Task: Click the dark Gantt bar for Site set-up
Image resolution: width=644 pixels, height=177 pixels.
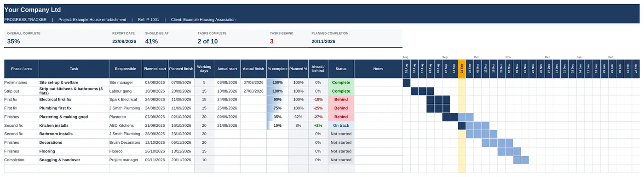Action: [407, 83]
